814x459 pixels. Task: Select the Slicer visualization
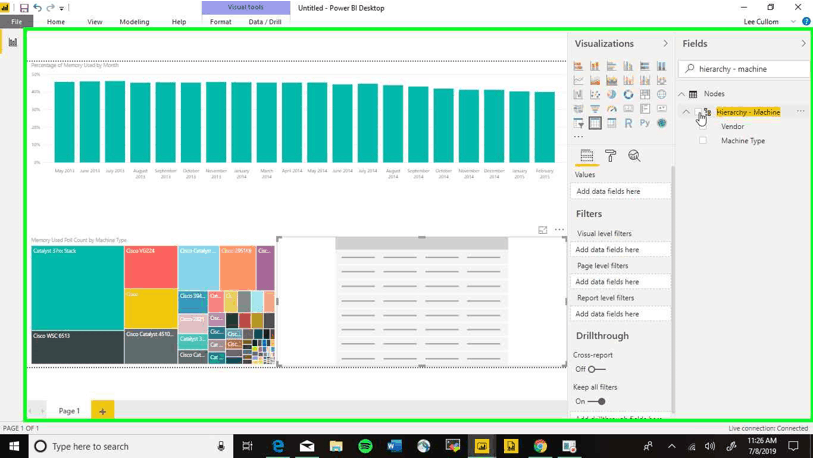[578, 123]
